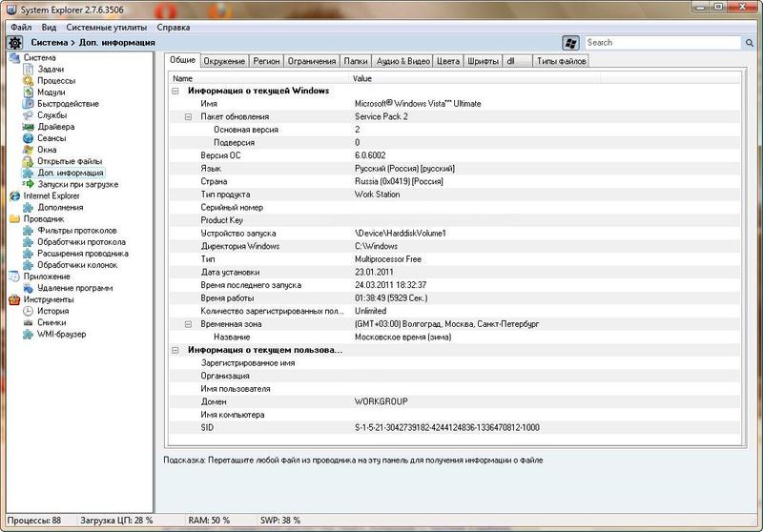The width and height of the screenshot is (763, 532).
Task: Click the Процессы tree icon
Action: 29,81
